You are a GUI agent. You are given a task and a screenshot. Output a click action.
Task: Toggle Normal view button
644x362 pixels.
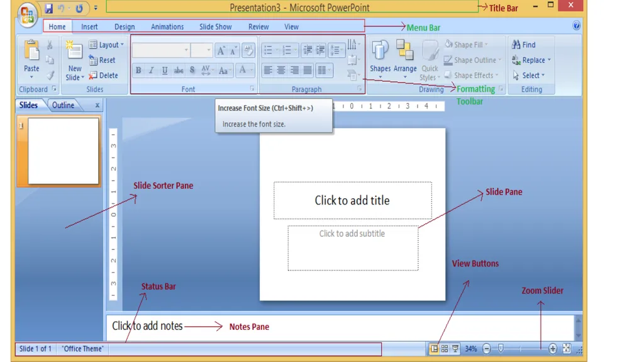[434, 349]
